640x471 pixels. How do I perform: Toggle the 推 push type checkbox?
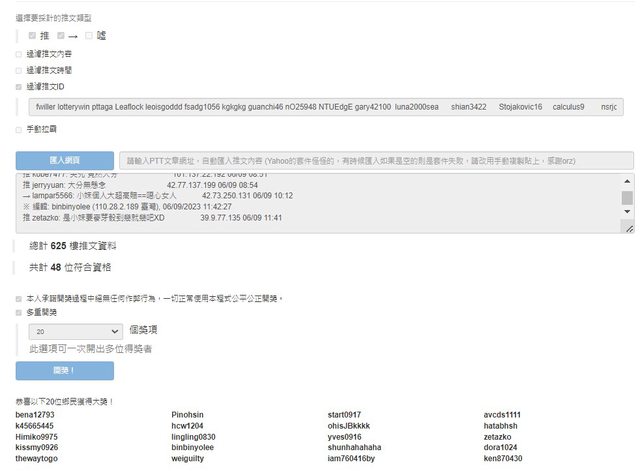[33, 36]
